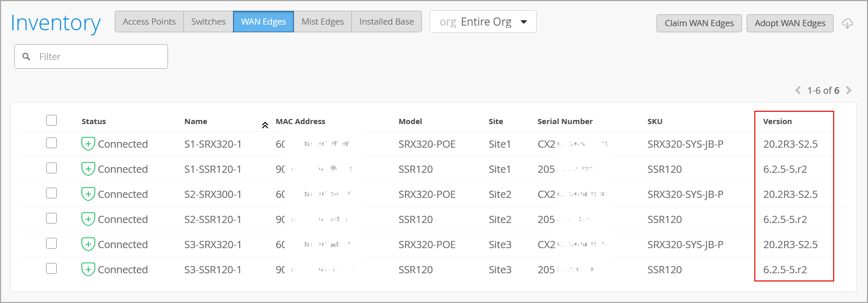
Task: Open the Mist Edges tab
Action: [322, 22]
